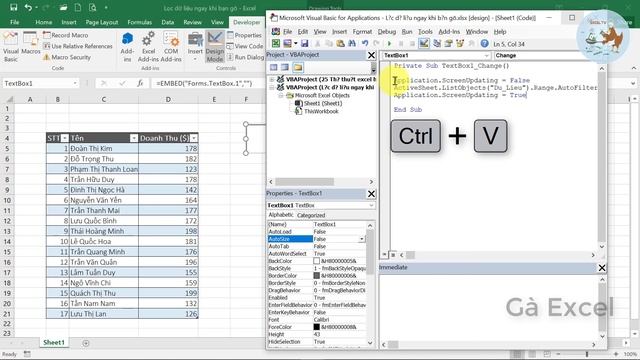Image resolution: width=640 pixels, height=360 pixels.
Task: Open the Run menu in VBA editor
Action: click(407, 32)
